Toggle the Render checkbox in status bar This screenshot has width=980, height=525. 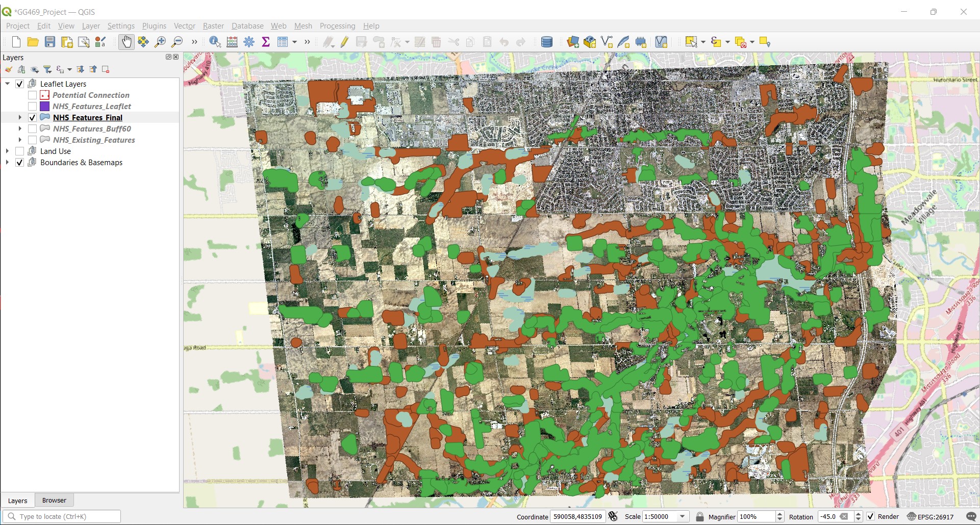(x=871, y=516)
